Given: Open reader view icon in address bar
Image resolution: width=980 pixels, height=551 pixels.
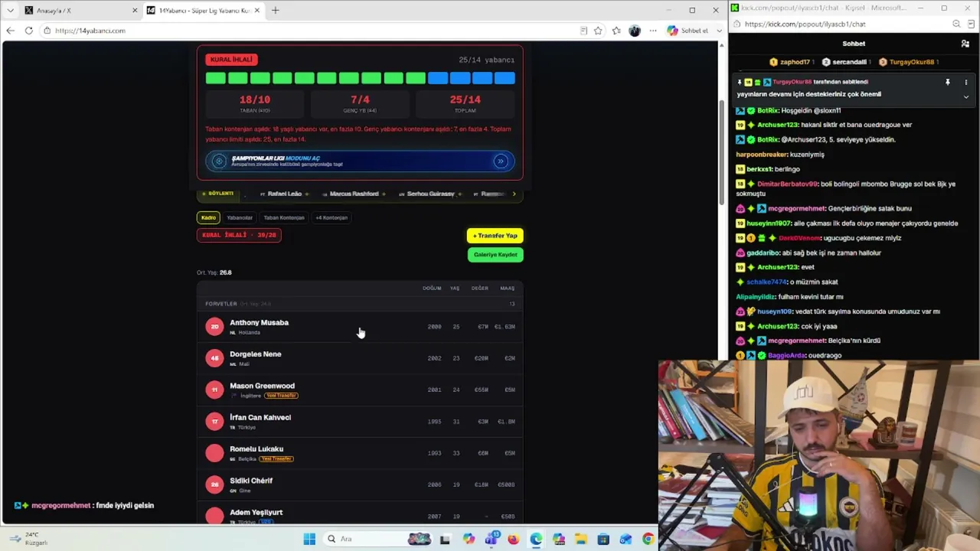Looking at the screenshot, I should click(x=583, y=31).
